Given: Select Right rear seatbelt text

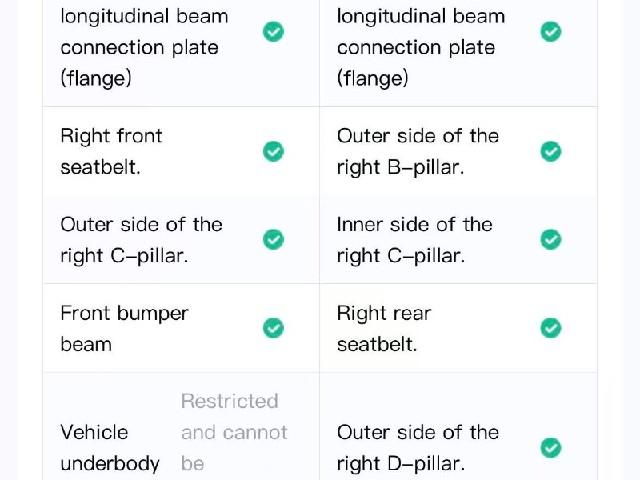Looking at the screenshot, I should pos(384,329).
